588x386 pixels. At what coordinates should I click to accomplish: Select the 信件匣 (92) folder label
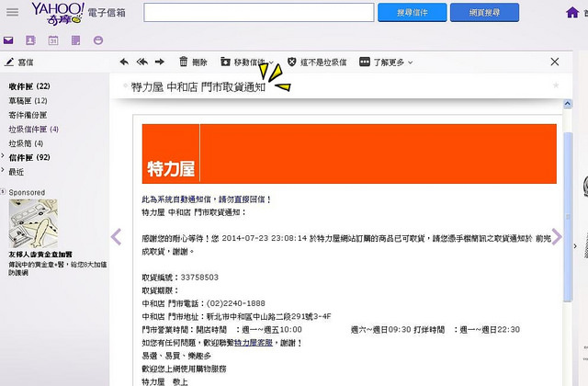click(x=29, y=157)
